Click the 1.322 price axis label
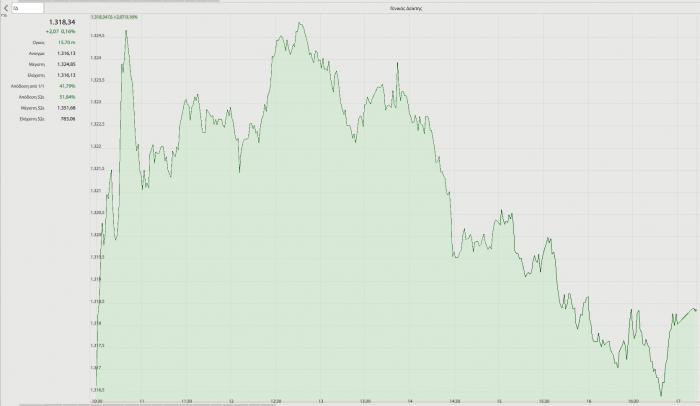Screen dimensions: 700x406 pyautogui.click(x=97, y=146)
